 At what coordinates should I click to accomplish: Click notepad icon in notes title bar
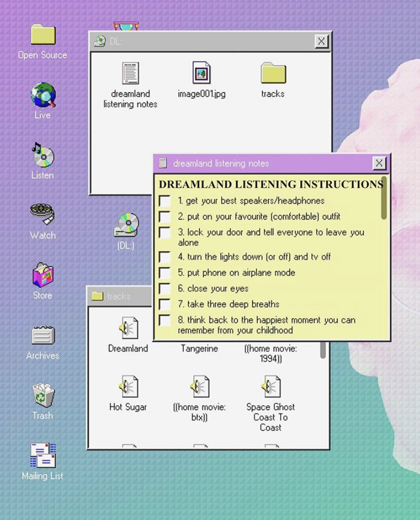click(163, 163)
